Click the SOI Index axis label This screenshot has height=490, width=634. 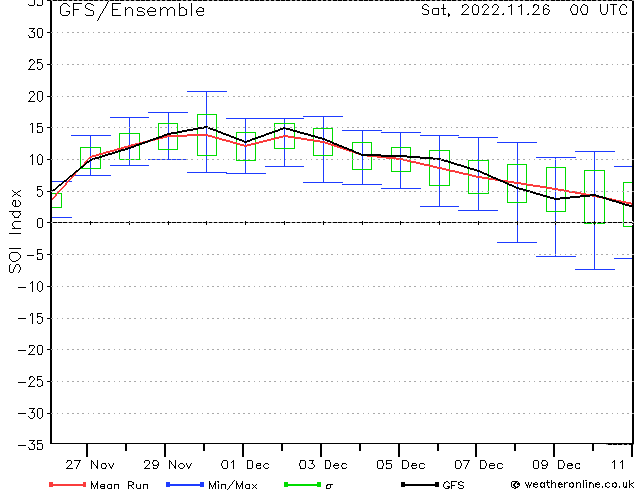[15, 231]
